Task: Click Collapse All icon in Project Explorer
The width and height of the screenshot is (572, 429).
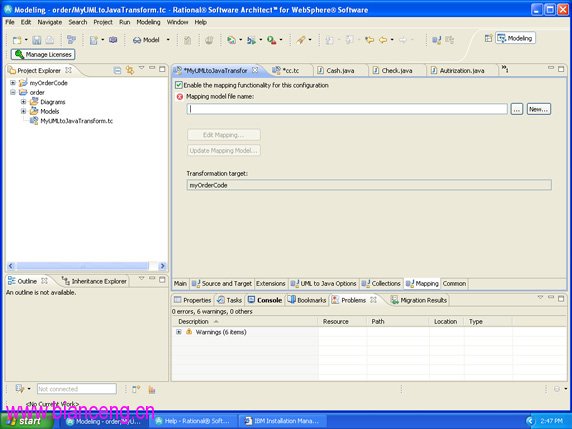Action: click(117, 70)
